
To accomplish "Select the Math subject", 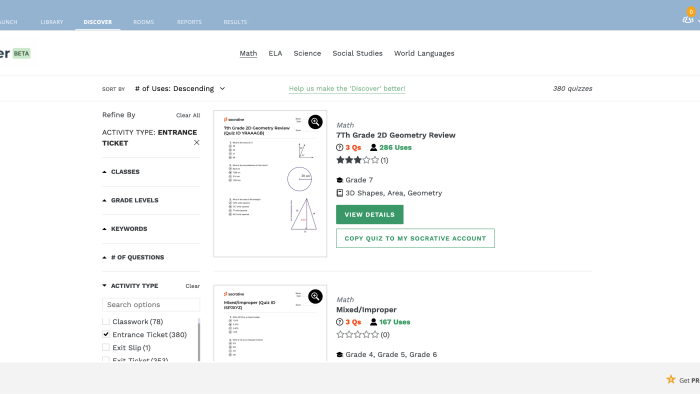I will [248, 53].
